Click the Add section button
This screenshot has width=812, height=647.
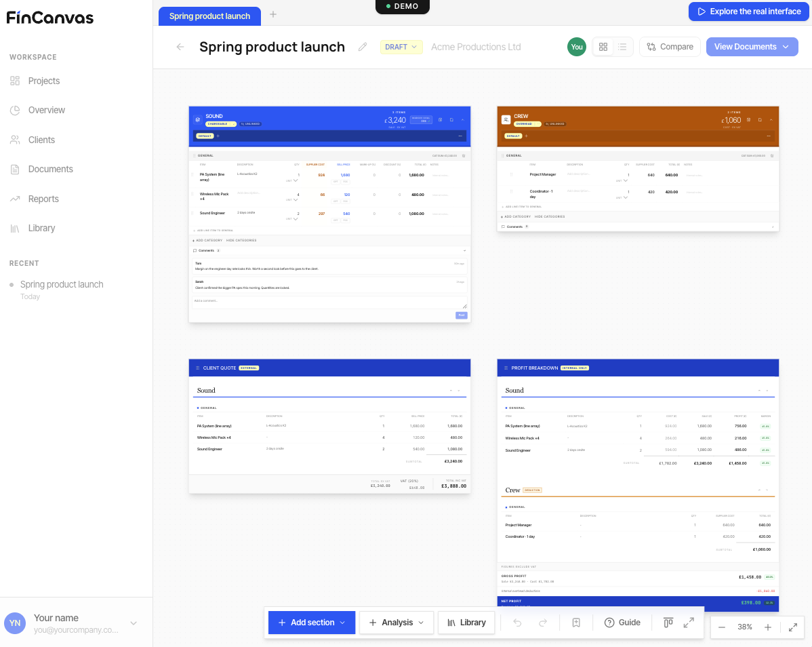[x=312, y=623]
